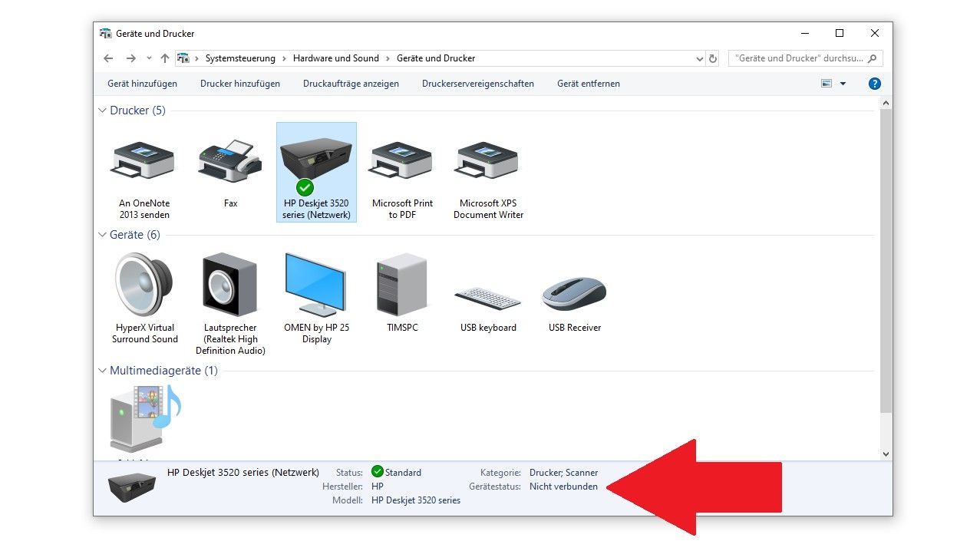Screen dimensions: 980x551
Task: Click the address bar location icon
Action: point(183,58)
